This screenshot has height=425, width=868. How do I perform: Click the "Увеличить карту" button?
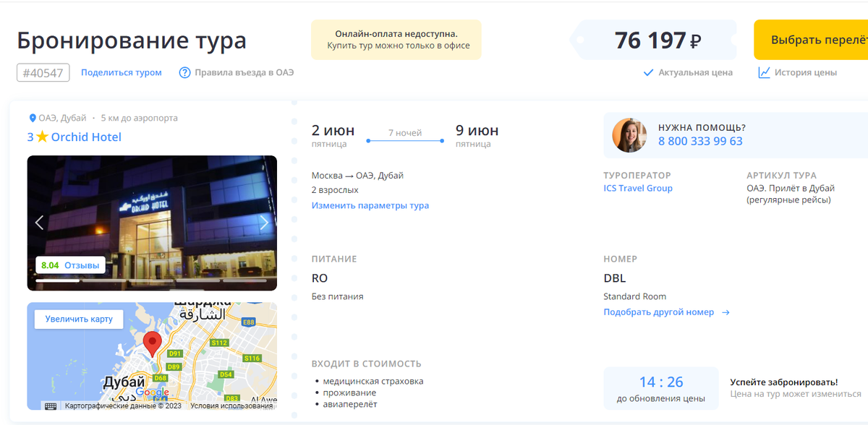coord(79,319)
